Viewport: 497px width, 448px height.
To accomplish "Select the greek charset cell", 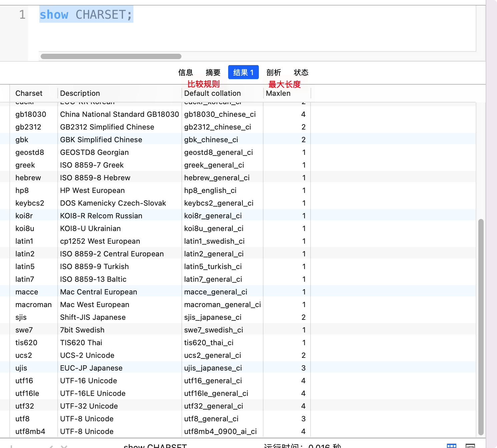I will [x=25, y=165].
